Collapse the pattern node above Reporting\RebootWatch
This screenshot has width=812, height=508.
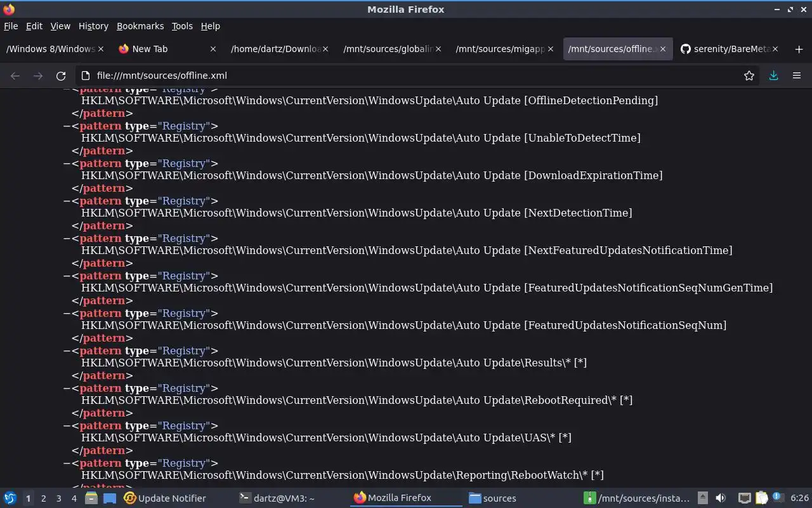[x=66, y=463]
